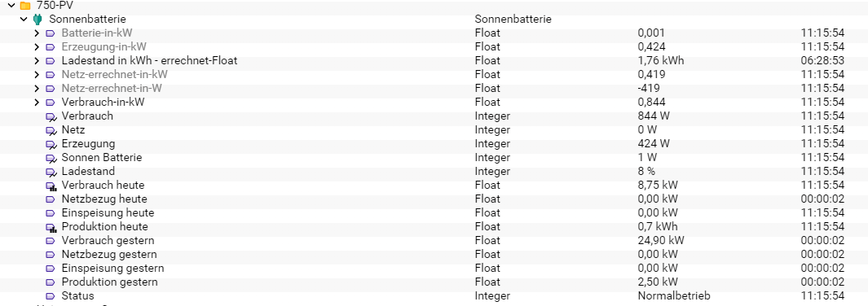
Task: Select the Produktion gestern variable
Action: click(109, 282)
